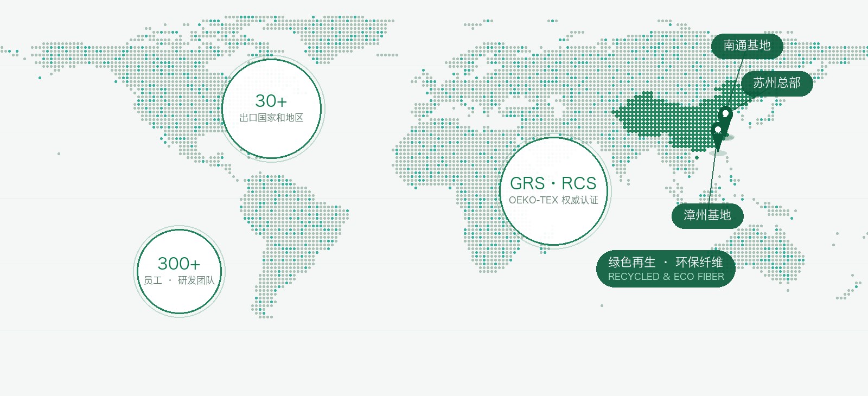Click the 苏州总部 location label

(x=777, y=84)
